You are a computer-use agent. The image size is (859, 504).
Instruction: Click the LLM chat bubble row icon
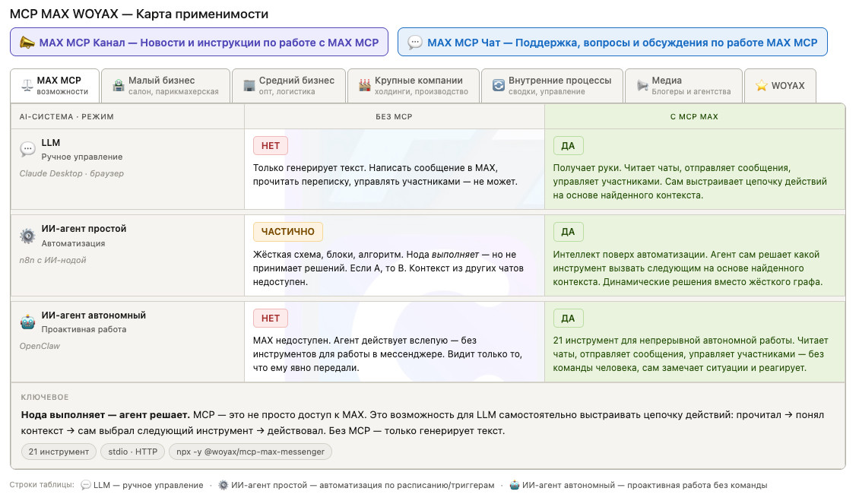[27, 148]
